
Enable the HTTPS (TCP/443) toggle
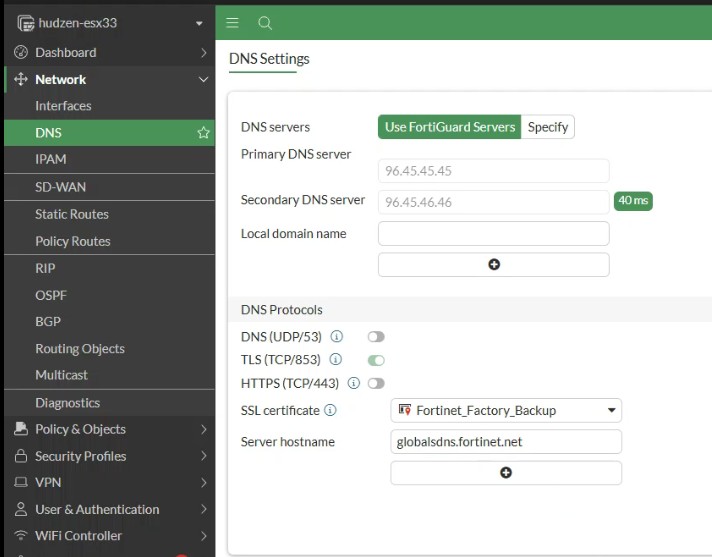(376, 384)
